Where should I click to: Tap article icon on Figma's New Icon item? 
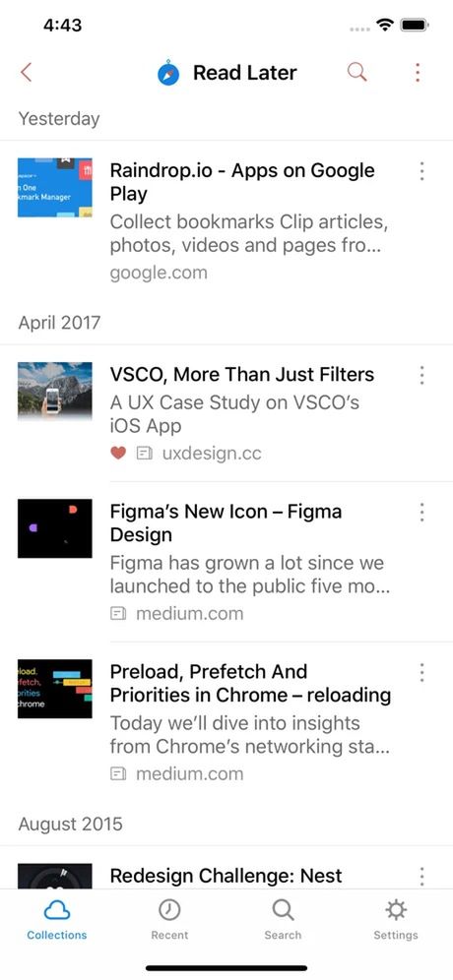point(118,614)
